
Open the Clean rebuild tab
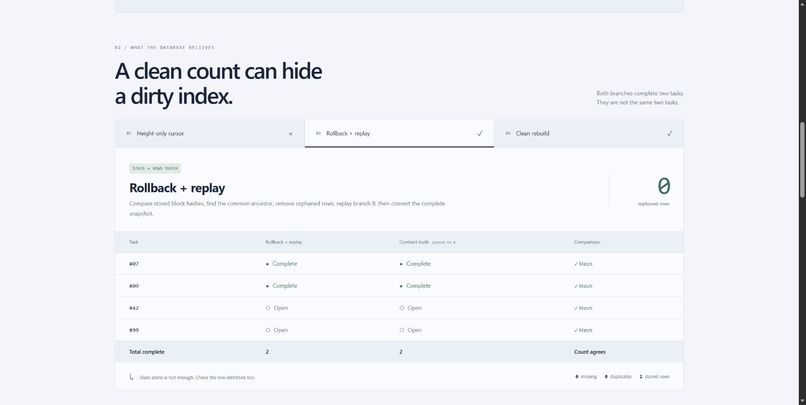(589, 134)
